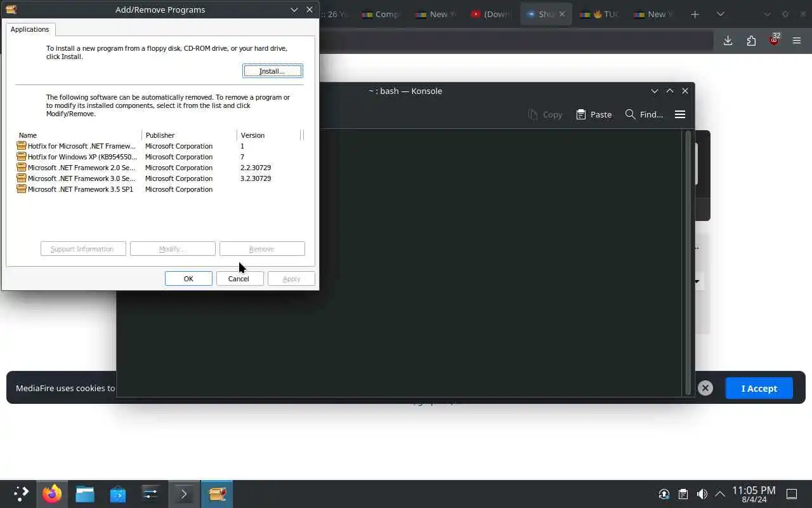This screenshot has height=508, width=812.
Task: Click the disabled Apply button
Action: [x=291, y=279]
